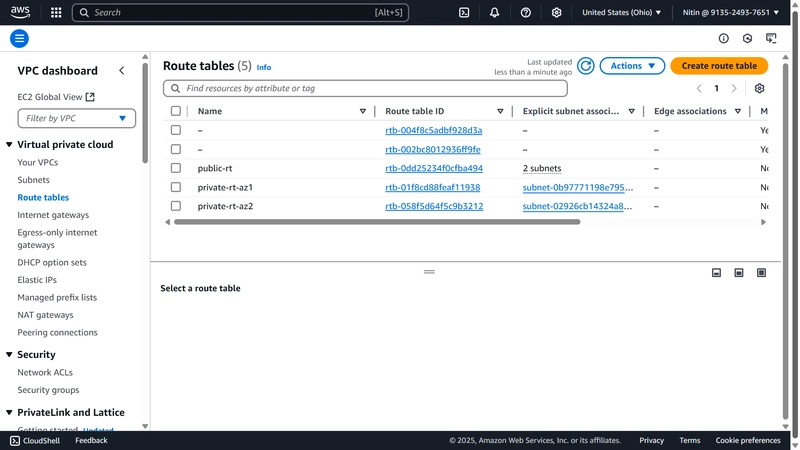Open the Filter by VPC dropdown

tap(77, 118)
